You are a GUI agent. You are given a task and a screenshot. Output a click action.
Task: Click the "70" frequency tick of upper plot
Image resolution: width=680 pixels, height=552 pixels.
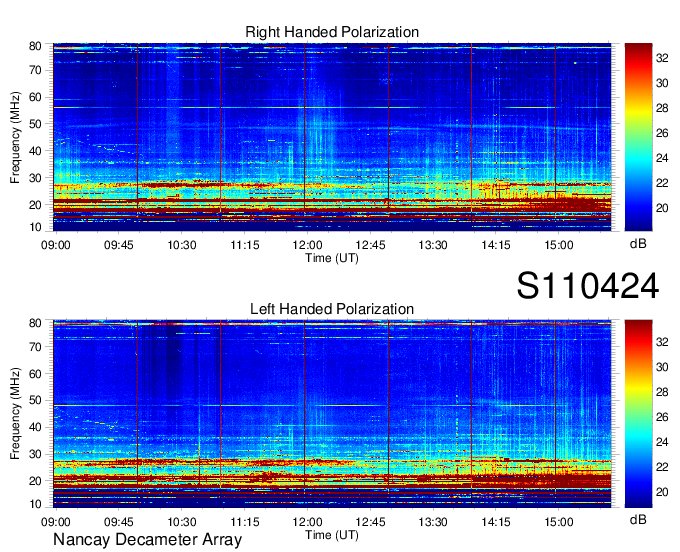[x=35, y=70]
